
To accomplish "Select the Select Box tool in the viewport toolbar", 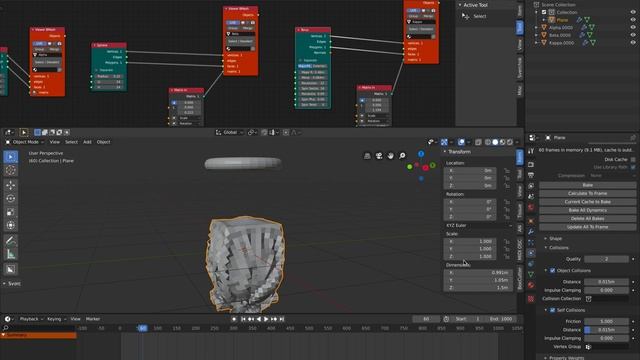I will pyautogui.click(x=11, y=157).
